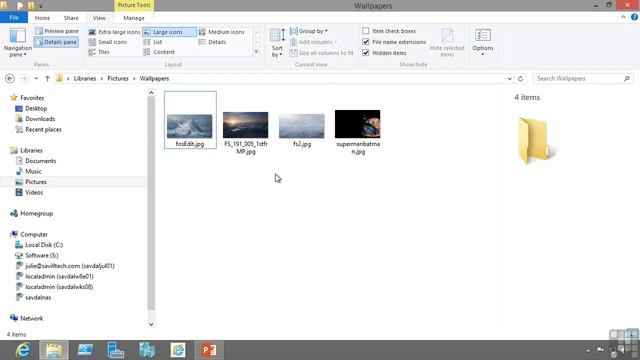Open Homegroup in navigation pane
Viewport: 640px width, 360px height.
pos(36,213)
